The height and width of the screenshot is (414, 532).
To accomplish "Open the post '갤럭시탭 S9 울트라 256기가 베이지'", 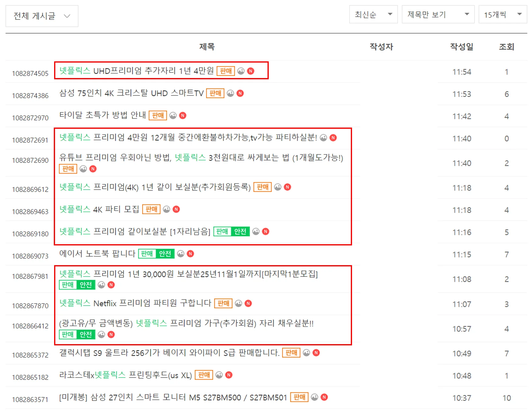I will pyautogui.click(x=169, y=353).
